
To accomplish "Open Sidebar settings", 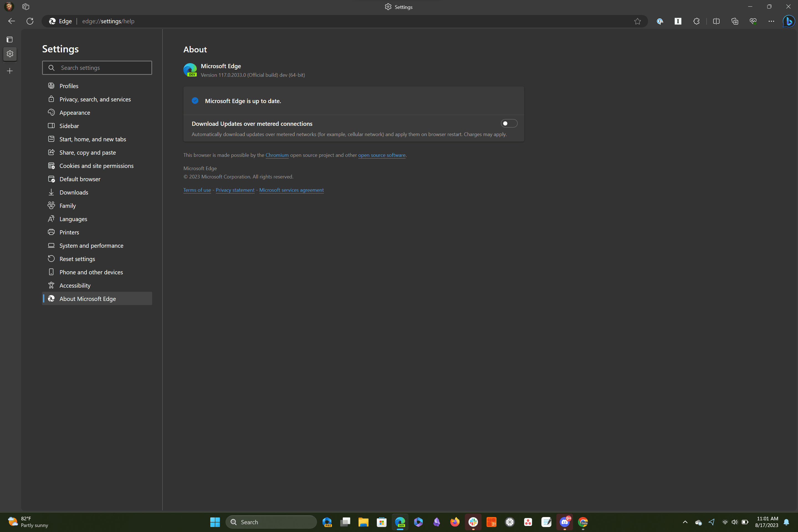I will pos(97,126).
